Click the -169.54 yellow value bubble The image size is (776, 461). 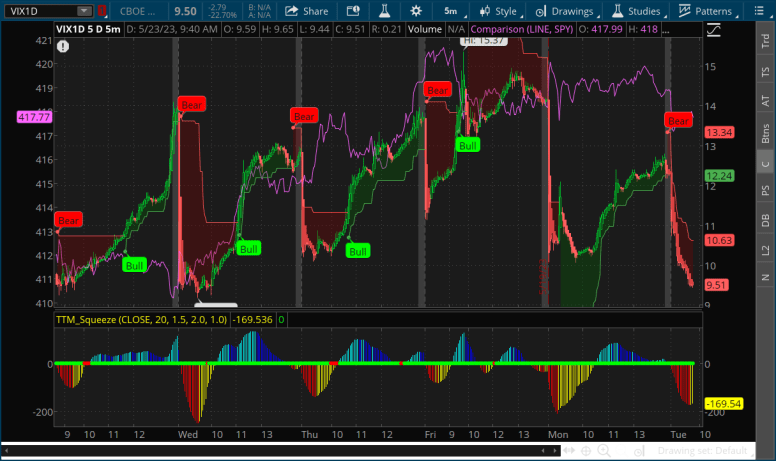(723, 404)
